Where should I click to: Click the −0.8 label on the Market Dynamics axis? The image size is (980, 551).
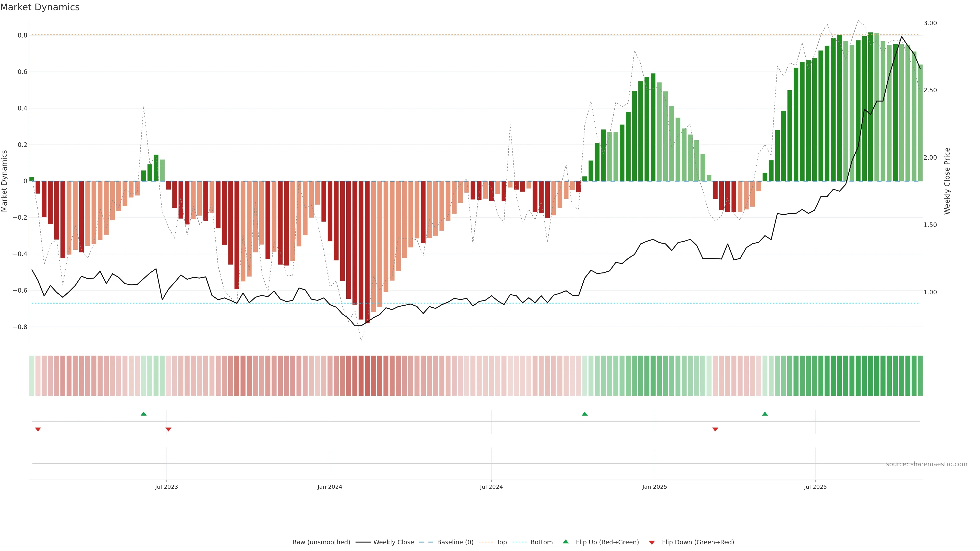pos(20,327)
